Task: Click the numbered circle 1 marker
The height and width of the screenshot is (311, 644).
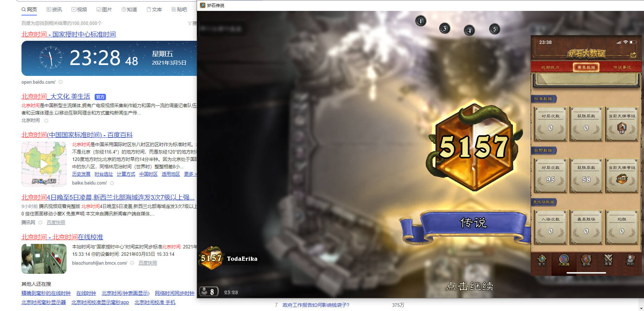Action: click(421, 21)
